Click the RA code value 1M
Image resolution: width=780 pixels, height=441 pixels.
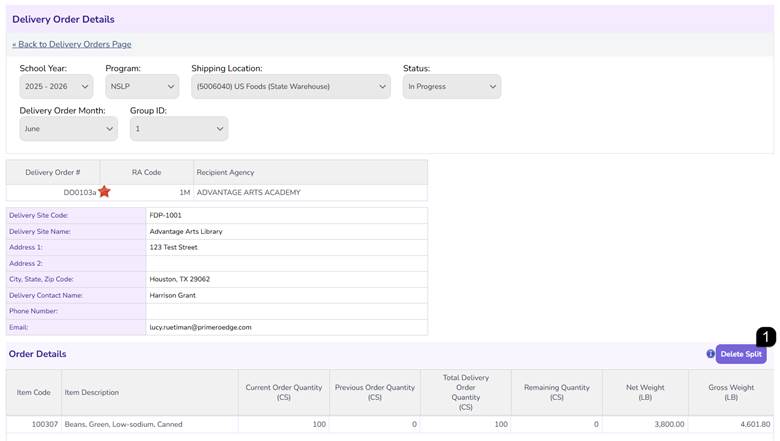[x=185, y=192]
